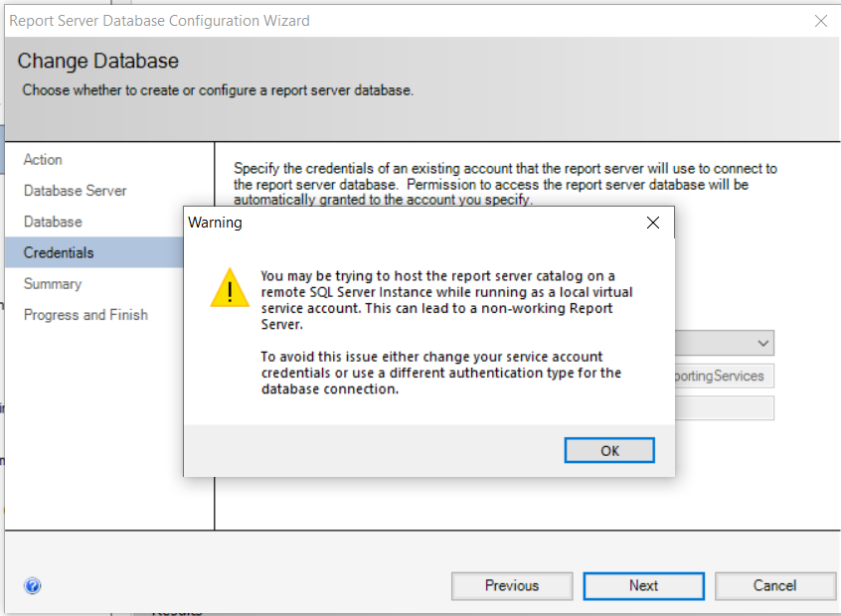Viewport: 841px width, 616px height.
Task: Click the yellow warning triangle icon
Action: tap(232, 287)
